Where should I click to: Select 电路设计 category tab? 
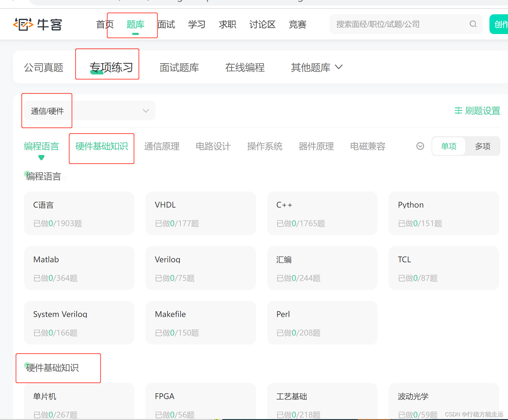(213, 146)
